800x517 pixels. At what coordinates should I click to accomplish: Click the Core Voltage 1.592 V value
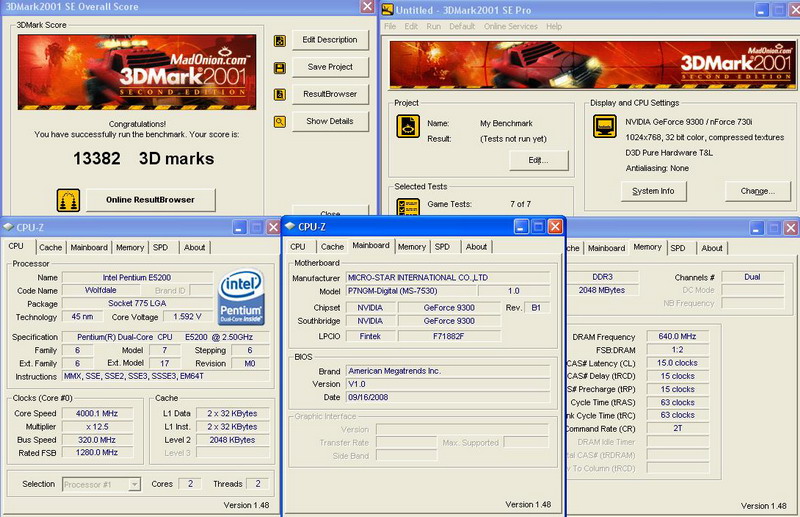[x=187, y=317]
